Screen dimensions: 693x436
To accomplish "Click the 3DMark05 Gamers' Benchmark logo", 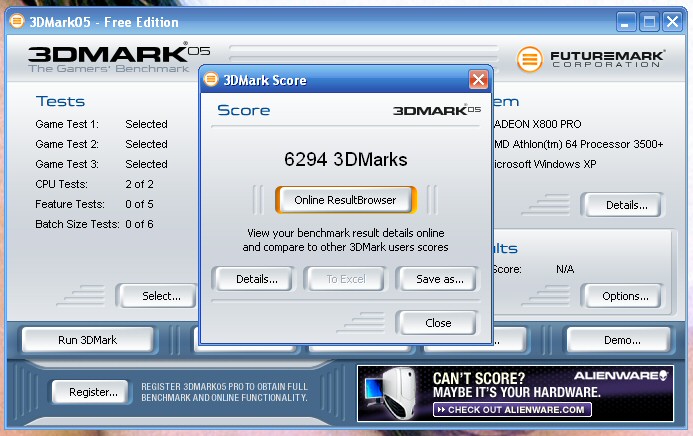I will 118,57.
